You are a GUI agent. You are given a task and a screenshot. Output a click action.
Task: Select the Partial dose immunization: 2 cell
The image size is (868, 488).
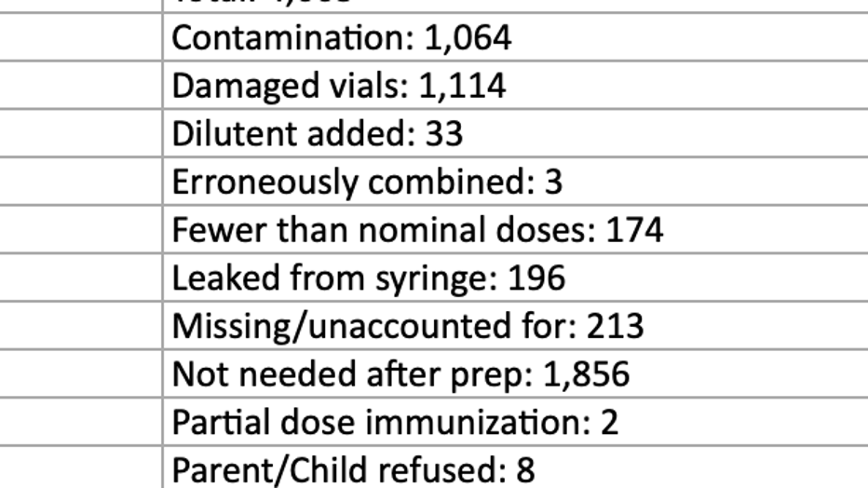[x=515, y=422]
